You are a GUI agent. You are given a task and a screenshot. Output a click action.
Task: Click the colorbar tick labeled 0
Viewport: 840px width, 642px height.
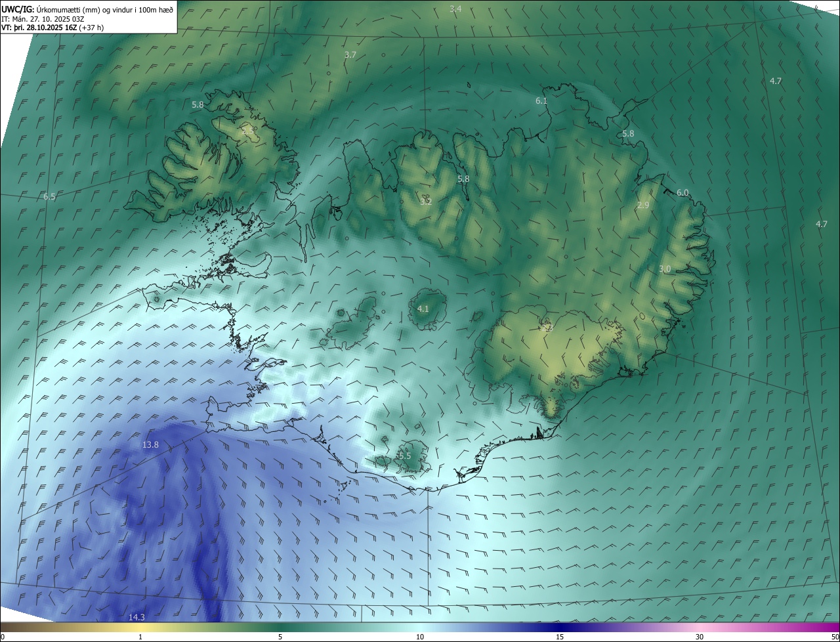(x=3, y=637)
